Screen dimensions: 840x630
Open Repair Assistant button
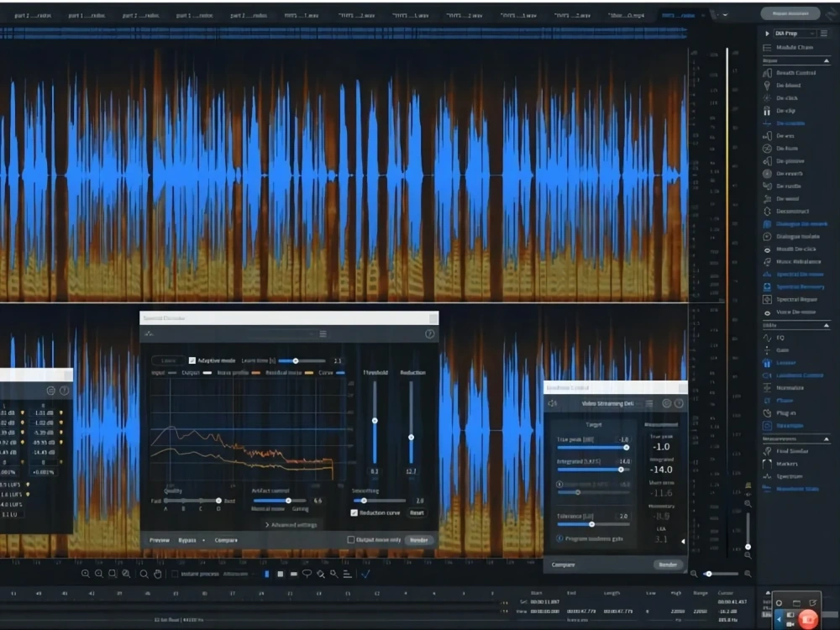[790, 13]
